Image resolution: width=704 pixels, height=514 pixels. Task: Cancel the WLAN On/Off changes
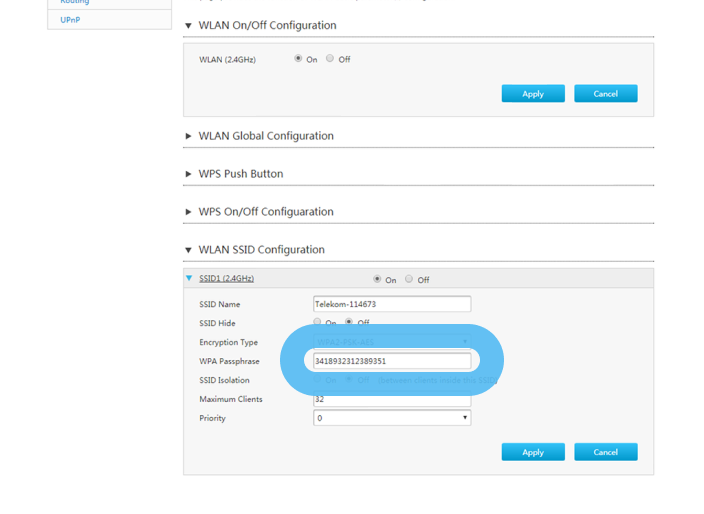(x=605, y=94)
